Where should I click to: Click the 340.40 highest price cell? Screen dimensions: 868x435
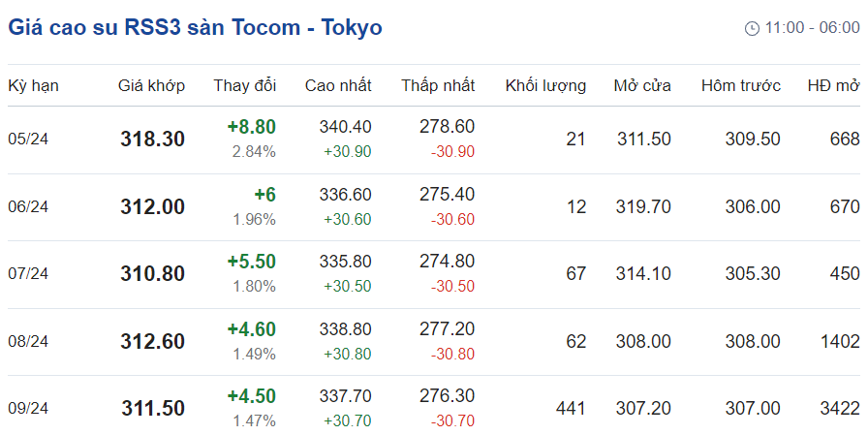(x=345, y=127)
